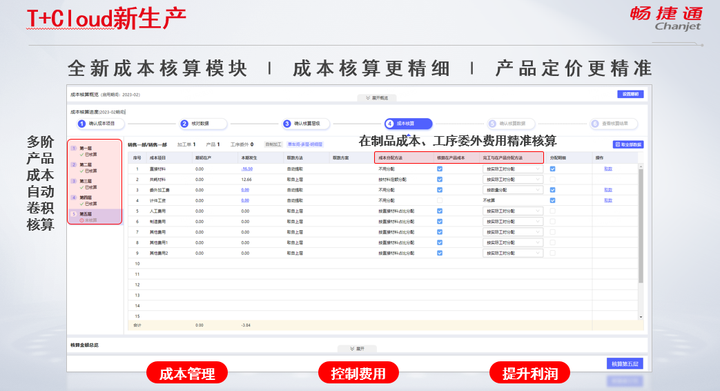The height and width of the screenshot is (391, 720).
Task: Click the 取数方法 column header
Action: (295, 158)
